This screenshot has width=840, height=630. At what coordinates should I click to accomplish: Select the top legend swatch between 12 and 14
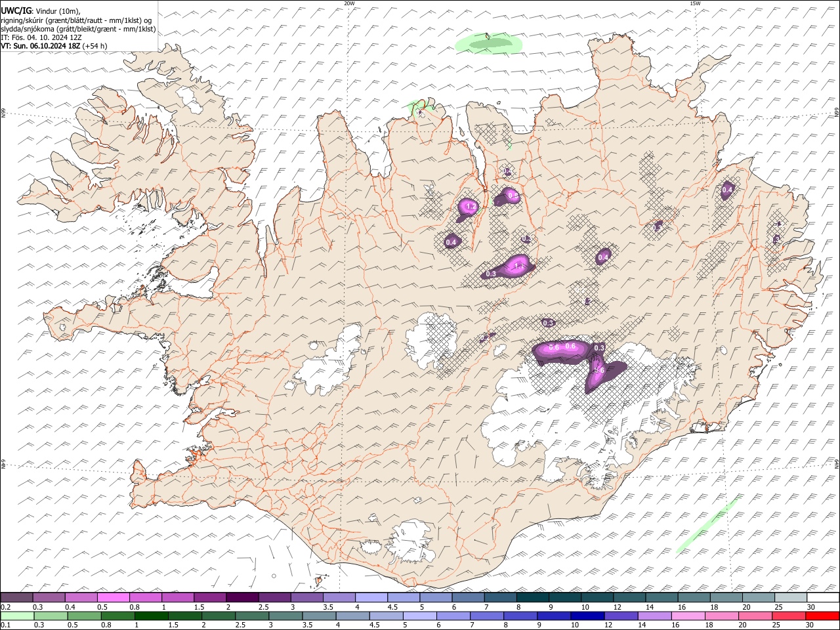click(629, 597)
